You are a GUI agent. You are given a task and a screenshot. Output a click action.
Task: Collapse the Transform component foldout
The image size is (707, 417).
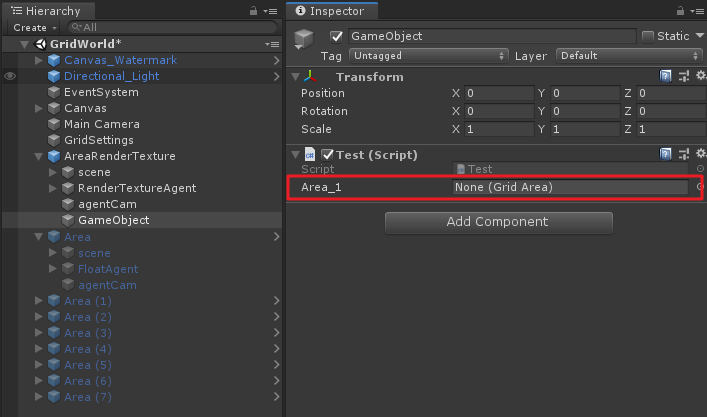[x=296, y=77]
